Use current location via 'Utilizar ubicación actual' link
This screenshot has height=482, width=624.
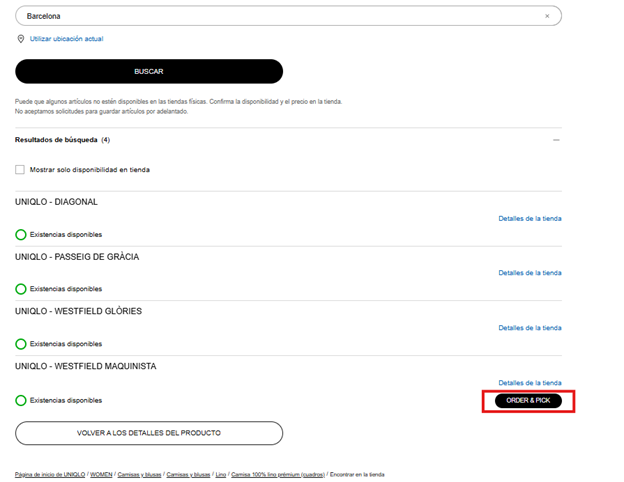coord(66,39)
